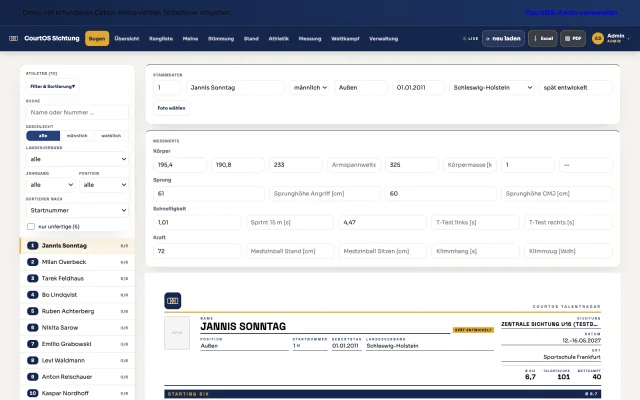Screen dimensions: 640x400
Task: Click the Sprunghöhe Angriff input field
Action: pos(325,193)
